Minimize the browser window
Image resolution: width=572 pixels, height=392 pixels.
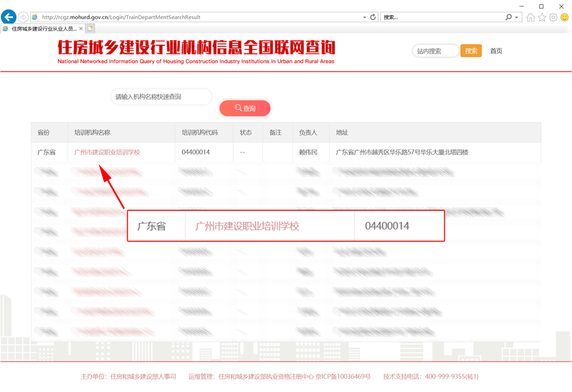[522, 6]
